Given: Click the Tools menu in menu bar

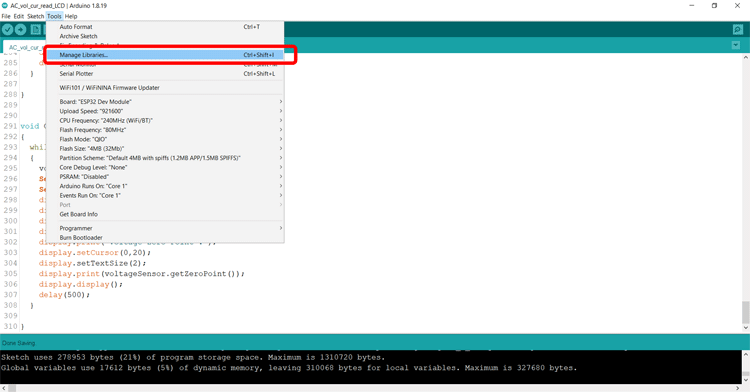Looking at the screenshot, I should [x=54, y=16].
